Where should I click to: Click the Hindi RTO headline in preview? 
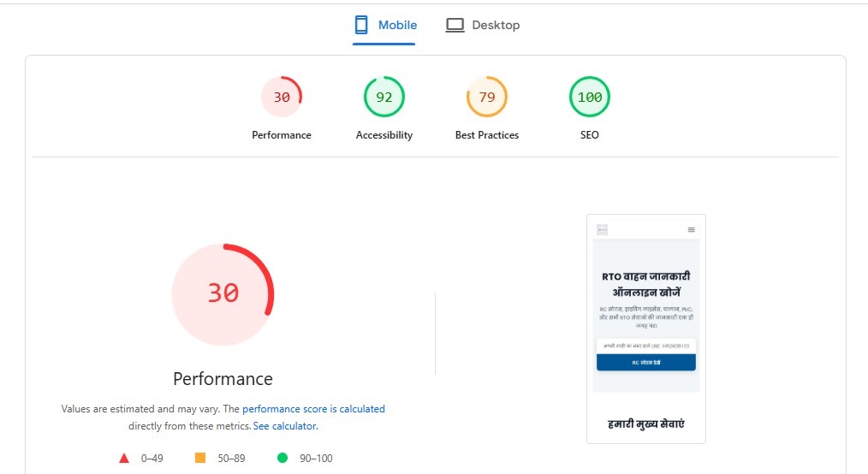645,284
